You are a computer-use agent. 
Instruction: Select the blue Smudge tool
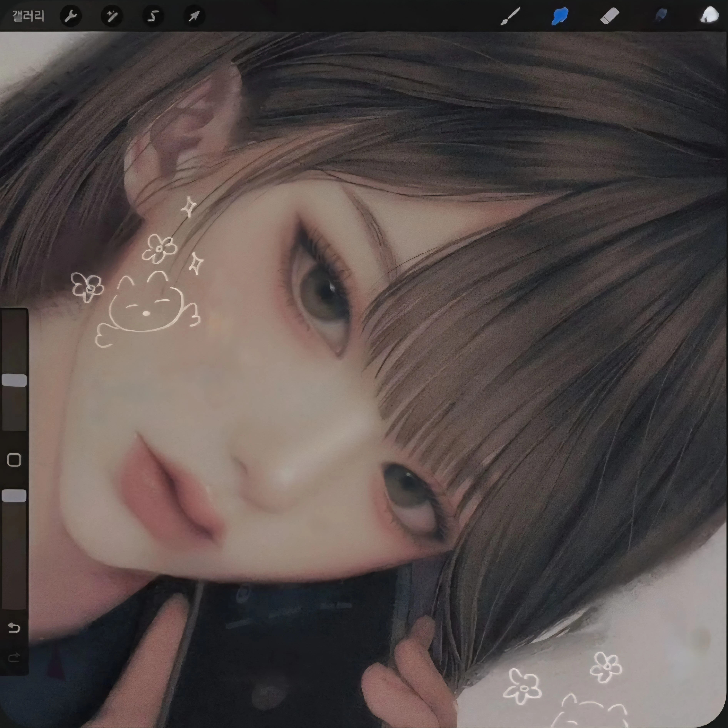tap(560, 16)
